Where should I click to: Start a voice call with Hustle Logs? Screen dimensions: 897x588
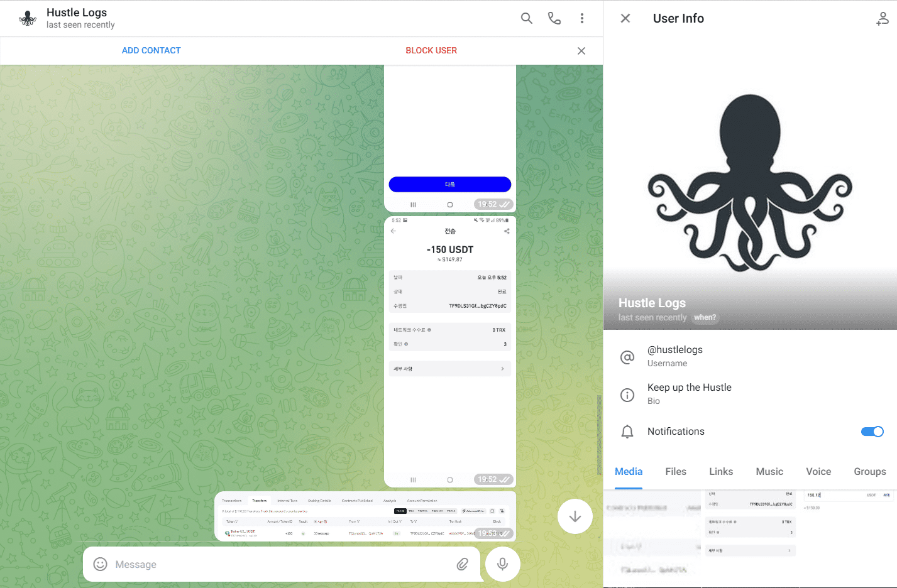coord(554,18)
